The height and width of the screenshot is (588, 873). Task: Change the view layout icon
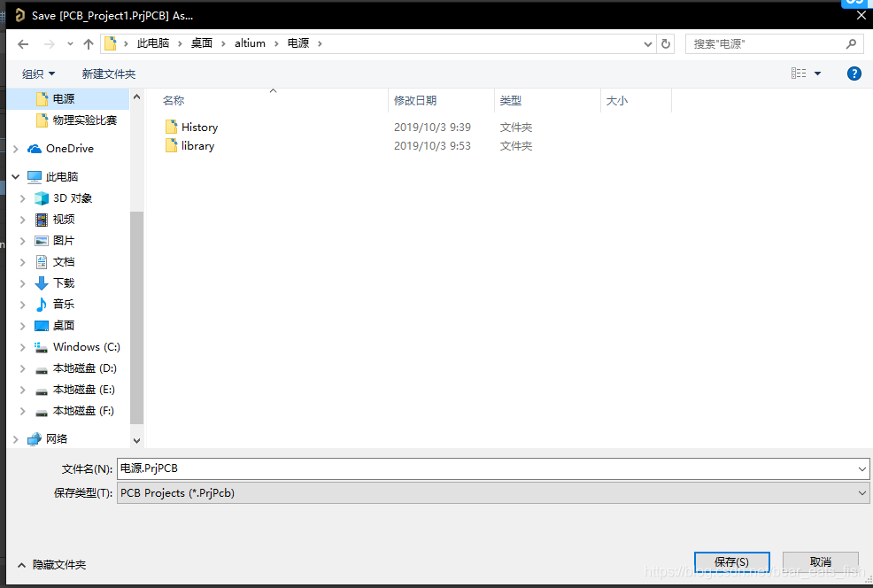pos(799,73)
